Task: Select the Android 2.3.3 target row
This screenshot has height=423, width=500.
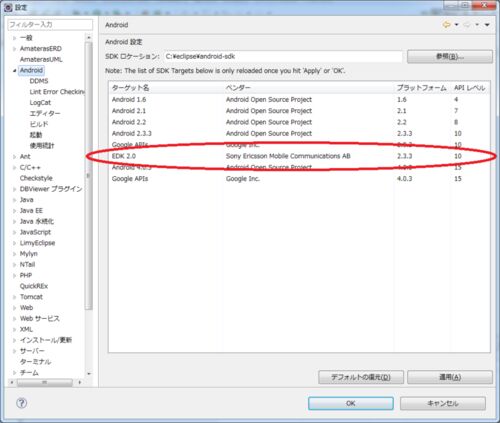Action: [x=299, y=133]
